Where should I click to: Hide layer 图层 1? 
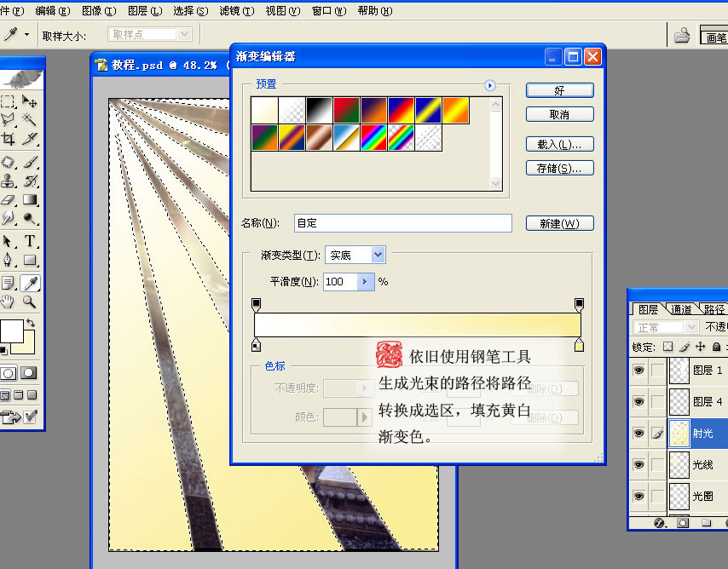click(638, 370)
